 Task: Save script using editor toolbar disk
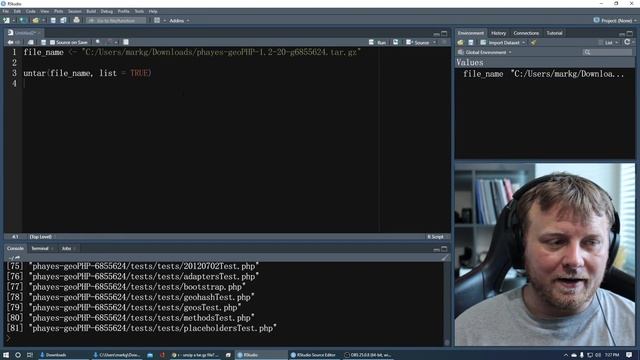[x=43, y=42]
